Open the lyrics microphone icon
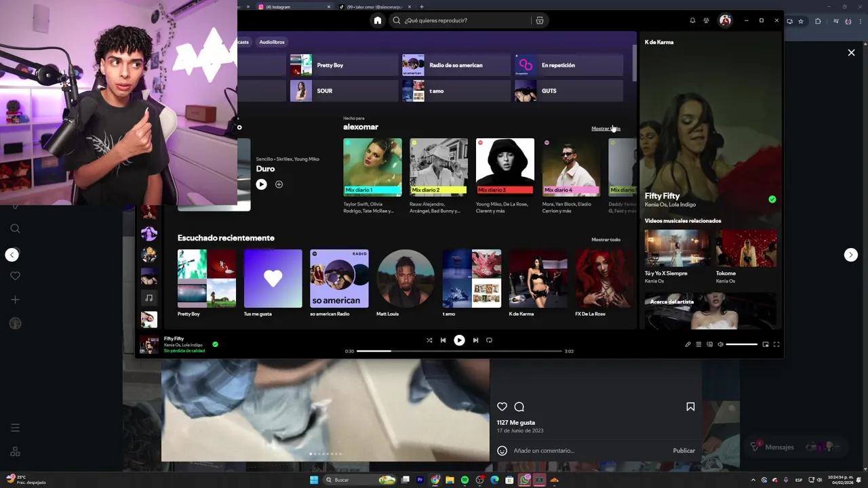Screen dimensions: 868x488 [x=688, y=344]
